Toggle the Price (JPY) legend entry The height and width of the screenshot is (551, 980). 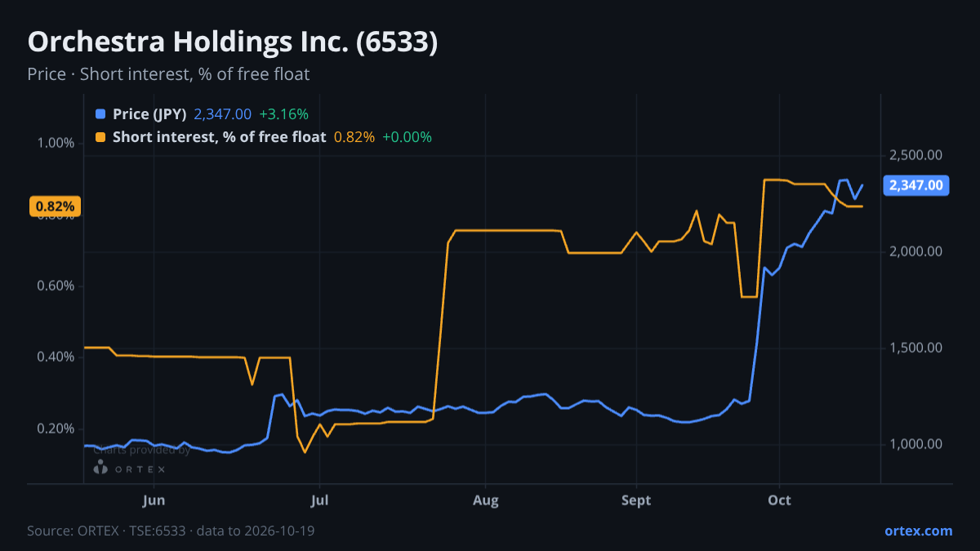click(x=202, y=114)
